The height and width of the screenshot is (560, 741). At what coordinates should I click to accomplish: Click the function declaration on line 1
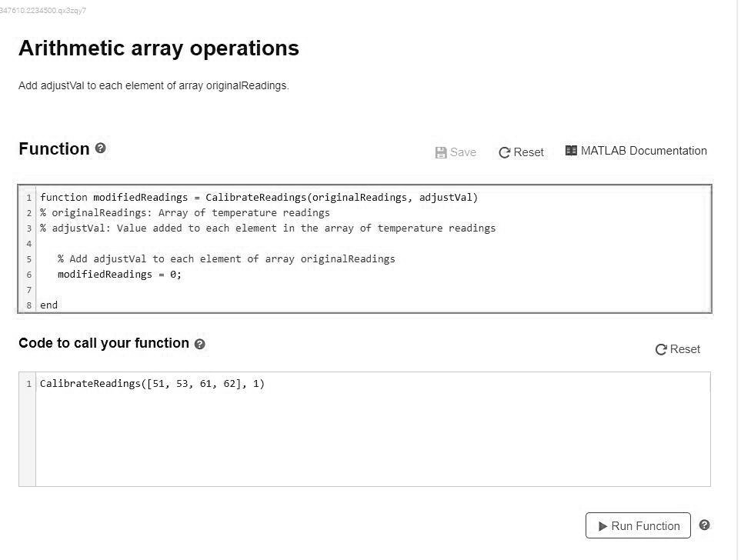[259, 198]
